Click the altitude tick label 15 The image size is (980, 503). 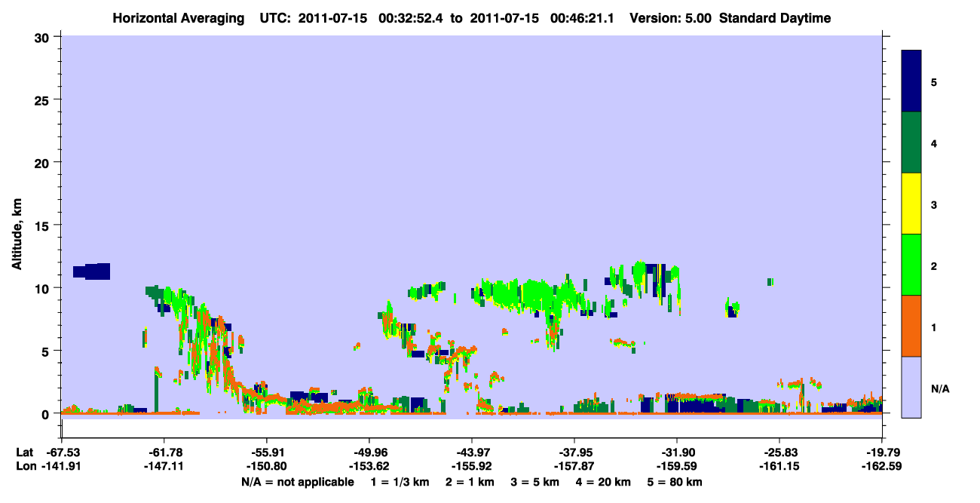[x=44, y=225]
